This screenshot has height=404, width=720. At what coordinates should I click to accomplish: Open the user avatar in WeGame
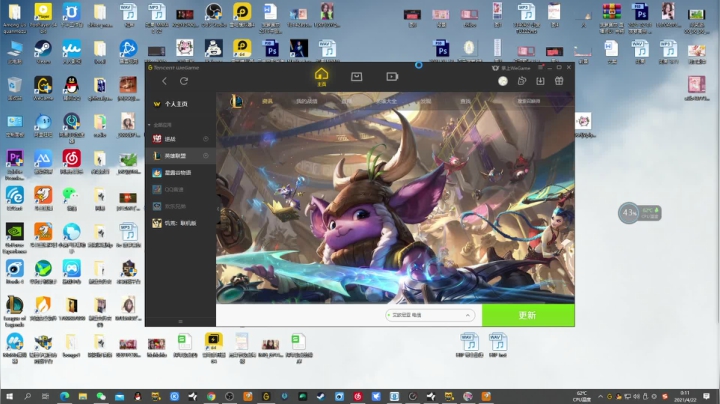(503, 81)
